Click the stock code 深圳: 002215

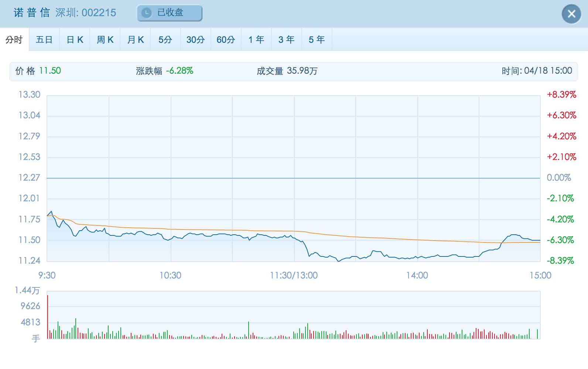pos(86,13)
